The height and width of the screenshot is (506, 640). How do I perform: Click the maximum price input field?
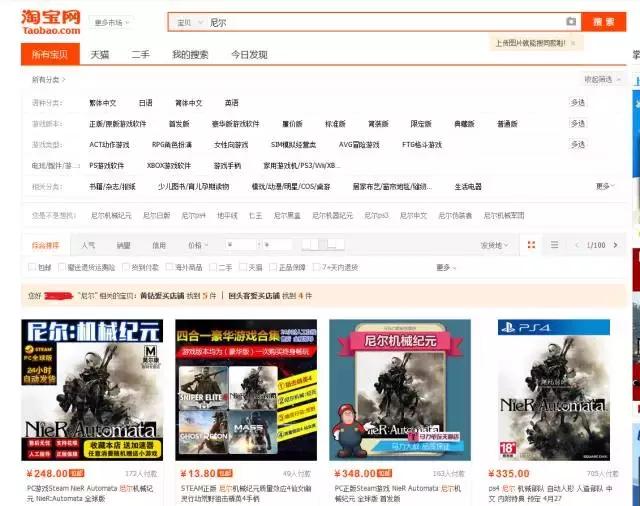coord(278,245)
